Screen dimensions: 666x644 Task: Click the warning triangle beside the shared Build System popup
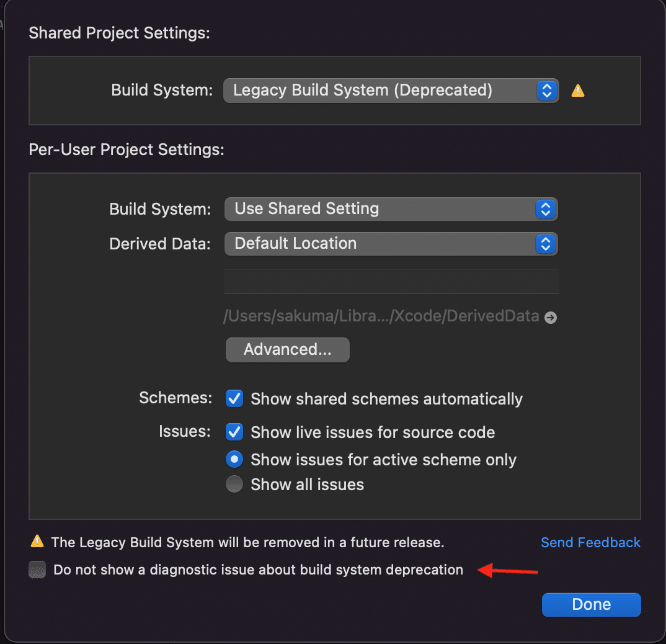point(578,91)
